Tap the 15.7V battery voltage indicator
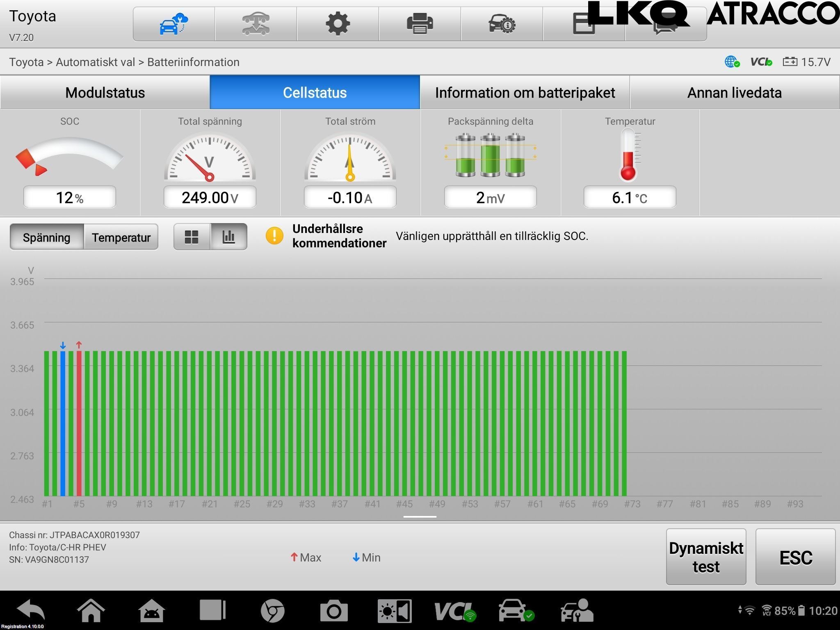The width and height of the screenshot is (840, 630). pyautogui.click(x=806, y=62)
